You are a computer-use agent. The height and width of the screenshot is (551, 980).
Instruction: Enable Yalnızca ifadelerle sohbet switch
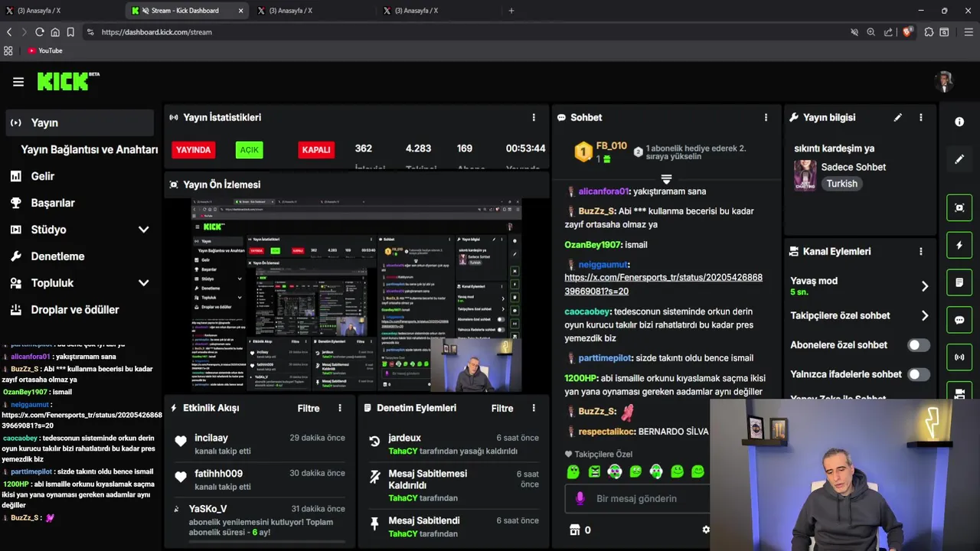pyautogui.click(x=918, y=374)
